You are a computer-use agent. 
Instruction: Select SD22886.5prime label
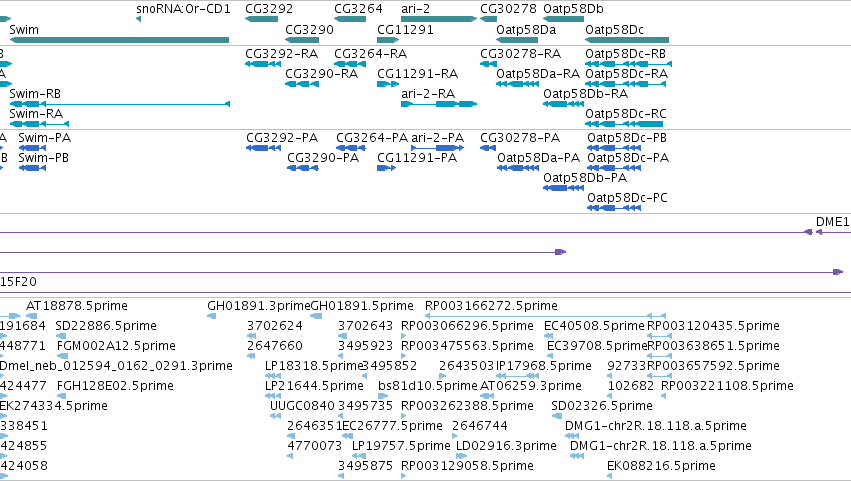[106, 326]
